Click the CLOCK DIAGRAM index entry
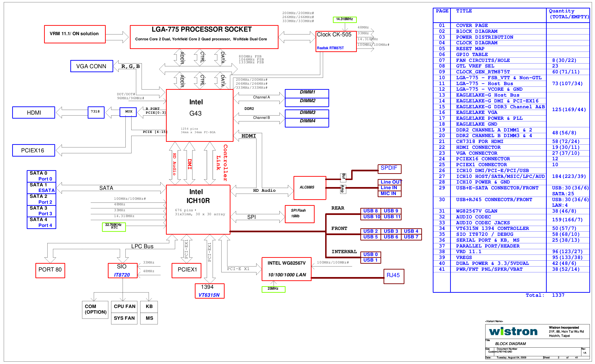The width and height of the screenshot is (595, 364). pyautogui.click(x=477, y=43)
